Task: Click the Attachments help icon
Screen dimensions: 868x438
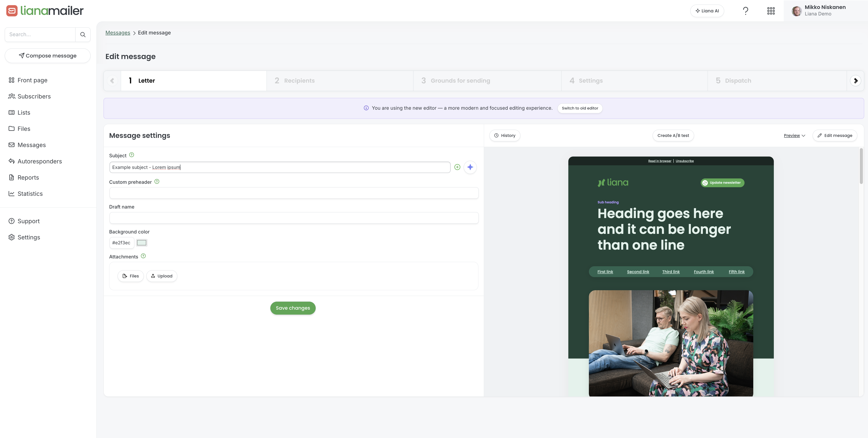Action: 143,256
